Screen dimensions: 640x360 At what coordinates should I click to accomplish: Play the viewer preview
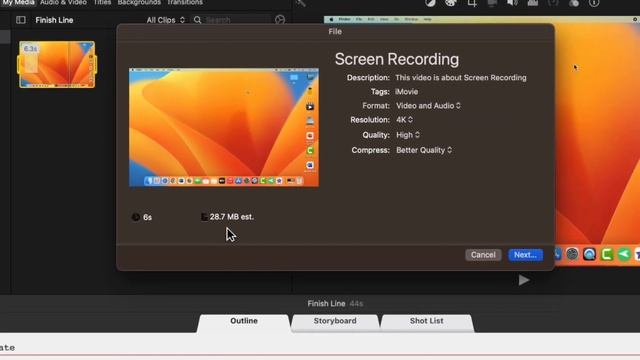[x=524, y=280]
